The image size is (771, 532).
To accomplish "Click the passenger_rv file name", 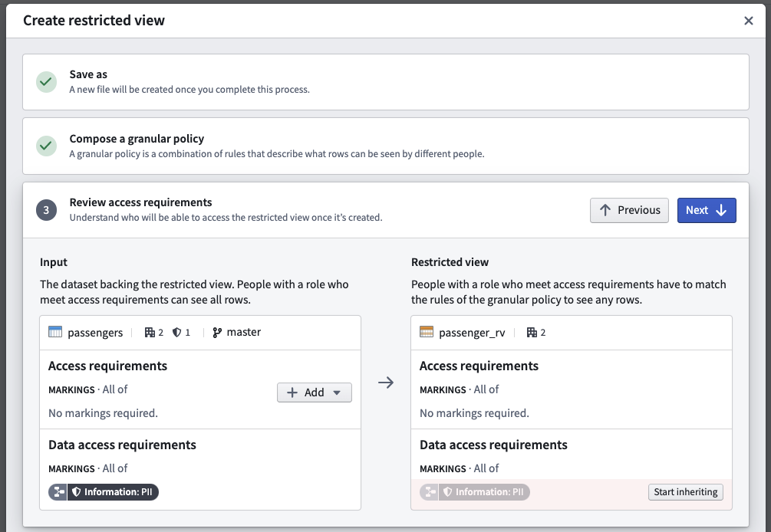I will pos(472,333).
